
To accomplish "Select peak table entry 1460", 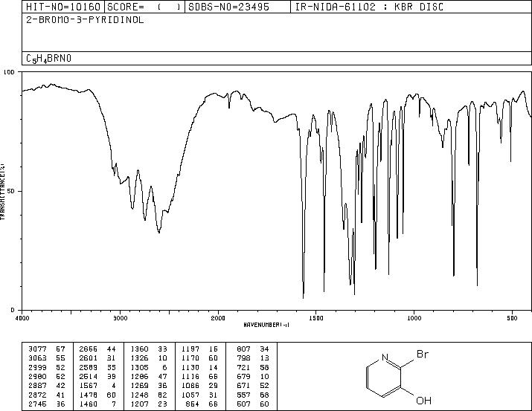I will point(89,404).
